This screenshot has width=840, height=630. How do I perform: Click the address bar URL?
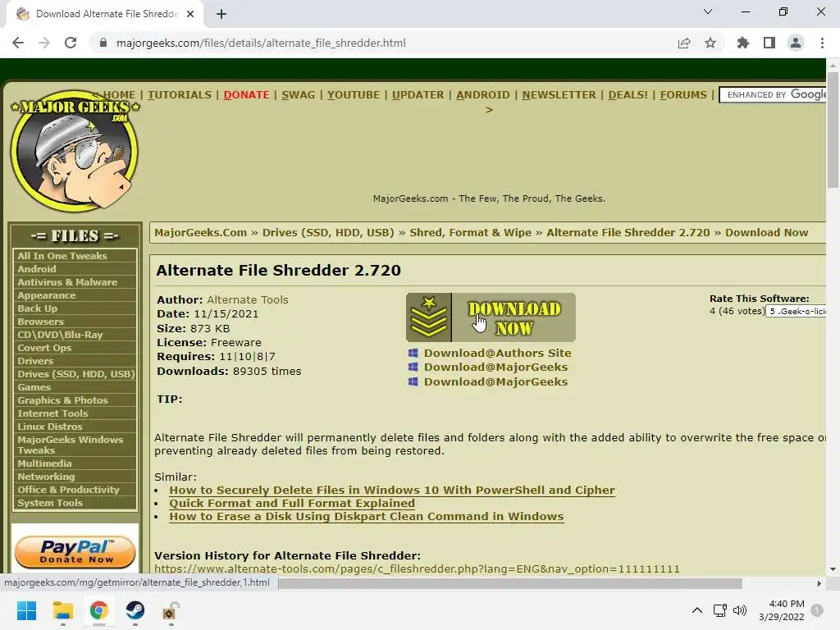click(261, 43)
